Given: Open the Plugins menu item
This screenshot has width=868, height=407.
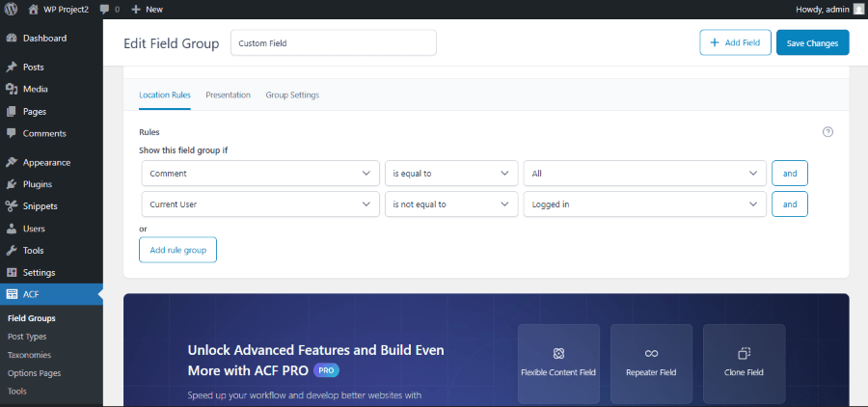Looking at the screenshot, I should 37,183.
